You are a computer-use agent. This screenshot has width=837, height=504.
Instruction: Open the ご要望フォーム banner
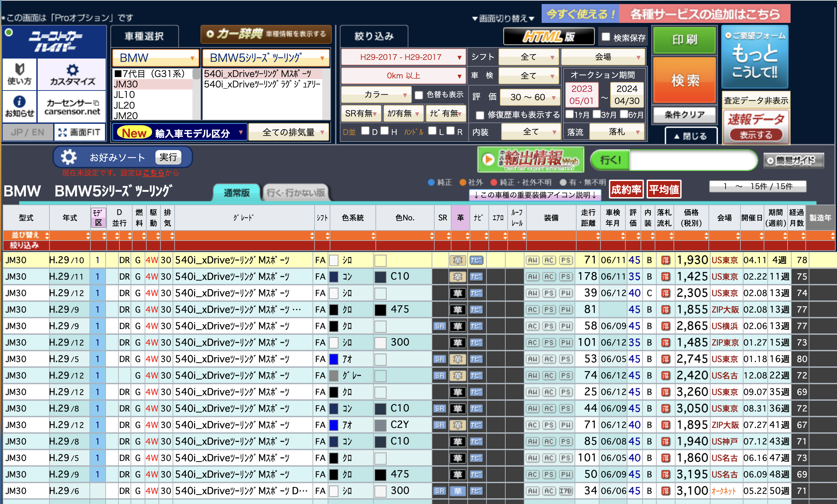[755, 57]
